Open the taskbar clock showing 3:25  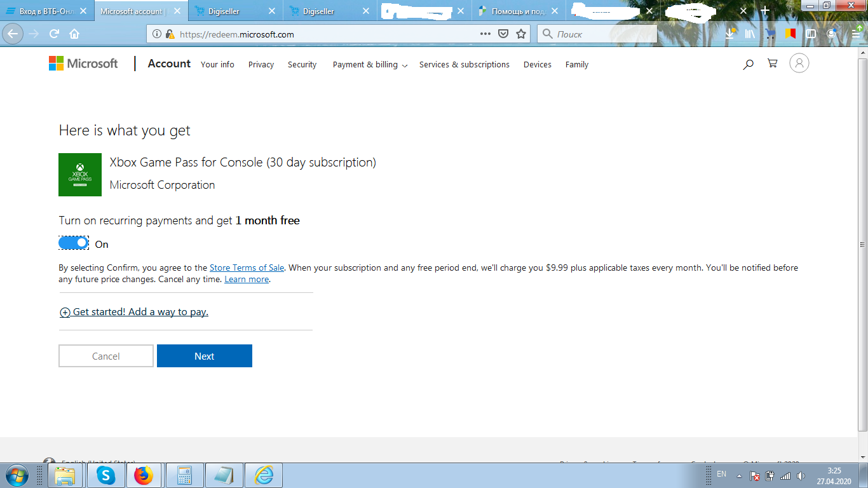point(834,475)
